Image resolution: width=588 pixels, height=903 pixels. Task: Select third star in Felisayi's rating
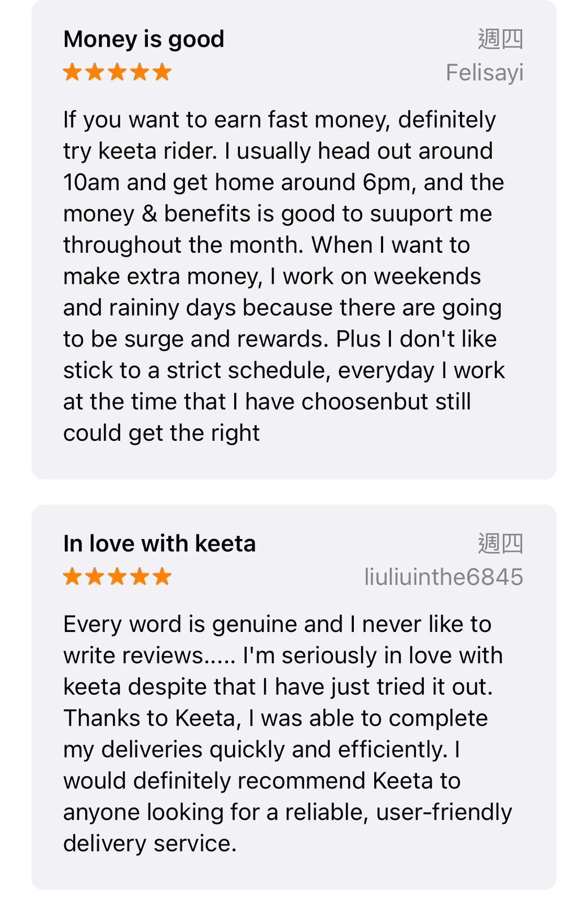click(117, 72)
